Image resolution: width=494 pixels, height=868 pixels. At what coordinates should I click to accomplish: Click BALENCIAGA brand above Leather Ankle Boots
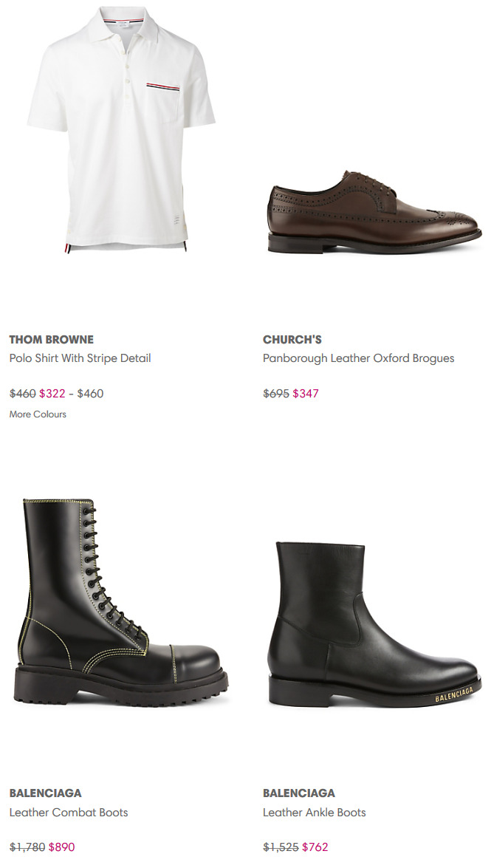click(299, 793)
